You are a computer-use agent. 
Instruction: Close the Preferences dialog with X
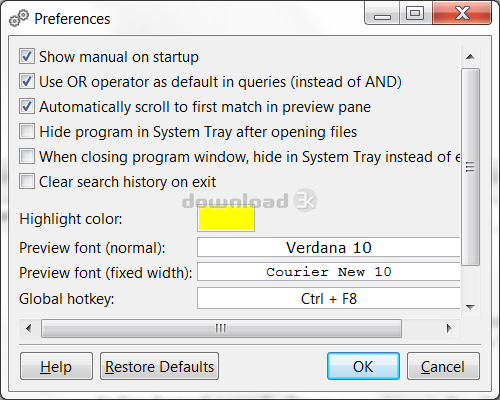click(x=462, y=13)
